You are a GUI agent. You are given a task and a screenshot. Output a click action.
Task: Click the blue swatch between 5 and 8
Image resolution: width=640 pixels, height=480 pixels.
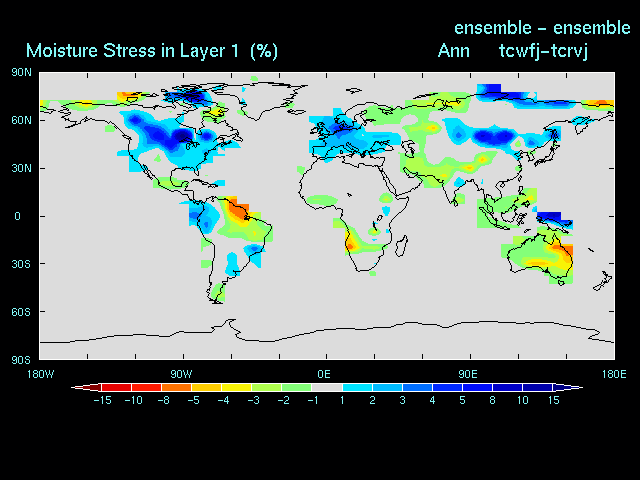point(478,387)
